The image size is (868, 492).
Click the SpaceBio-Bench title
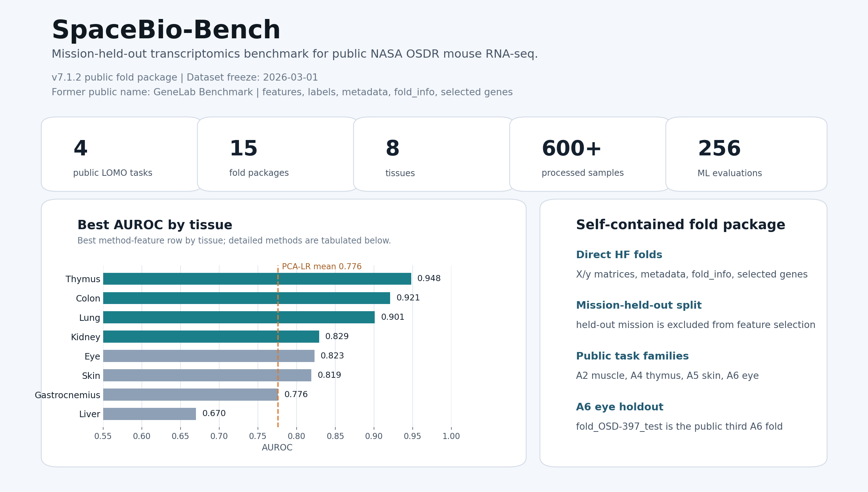coord(166,30)
